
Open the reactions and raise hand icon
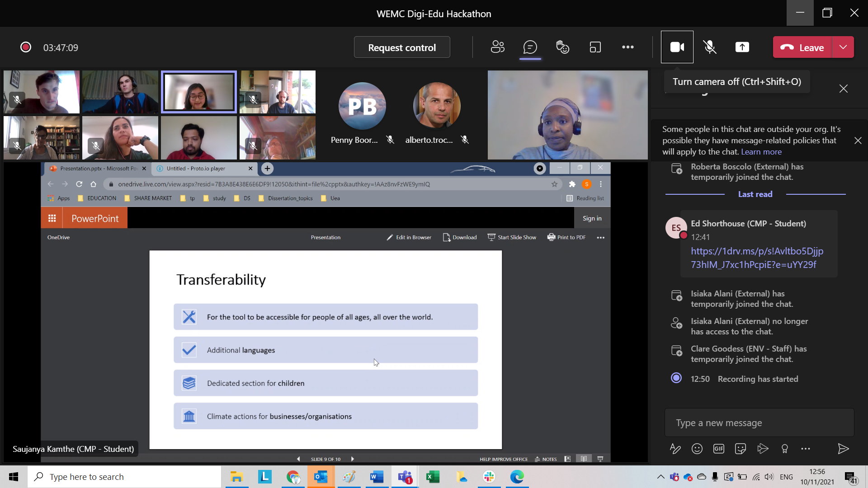click(562, 47)
